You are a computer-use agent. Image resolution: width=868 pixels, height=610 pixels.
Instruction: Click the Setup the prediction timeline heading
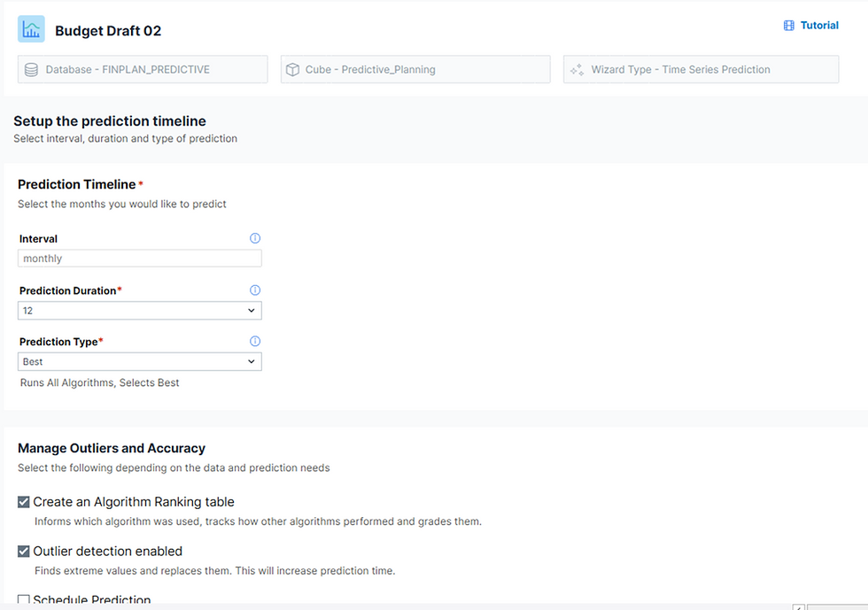110,121
